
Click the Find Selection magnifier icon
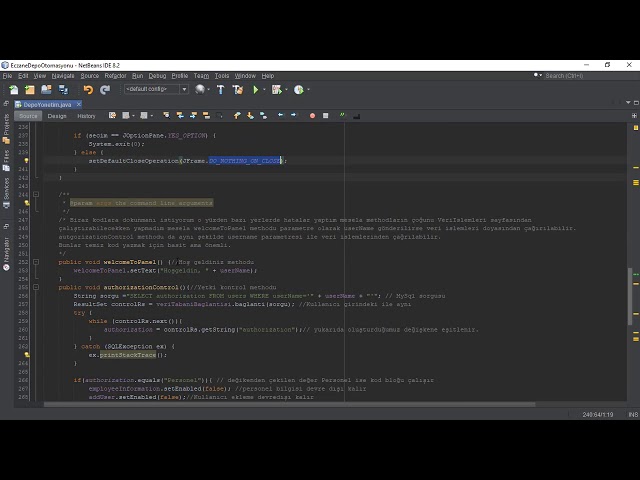pos(167,116)
